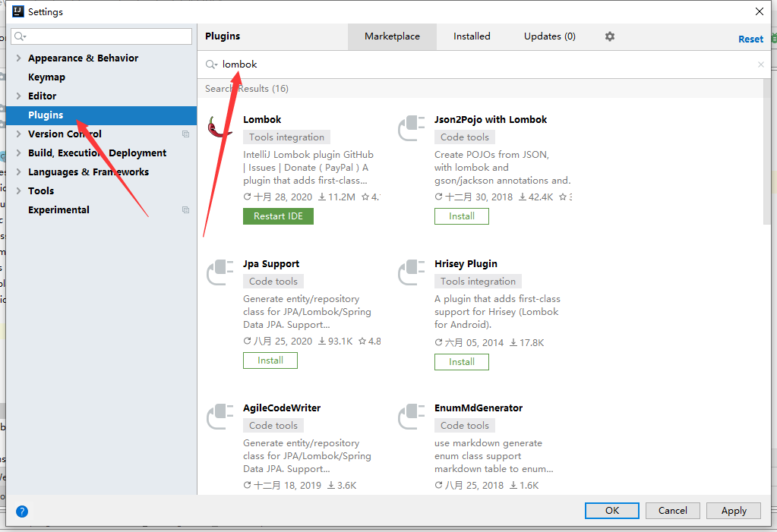Click the Jpa Support 4.8 star rating
The height and width of the screenshot is (532, 777).
[x=370, y=342]
